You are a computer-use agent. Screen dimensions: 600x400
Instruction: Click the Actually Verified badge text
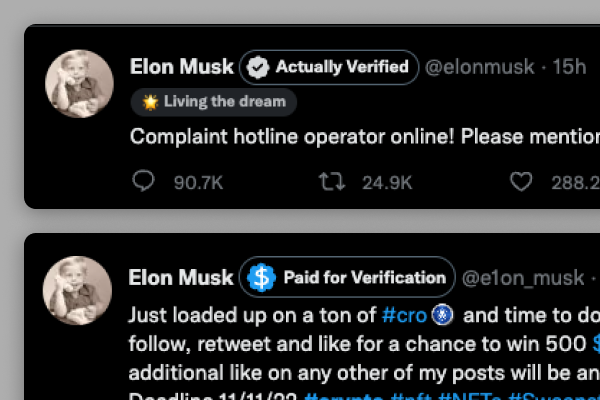click(342, 67)
